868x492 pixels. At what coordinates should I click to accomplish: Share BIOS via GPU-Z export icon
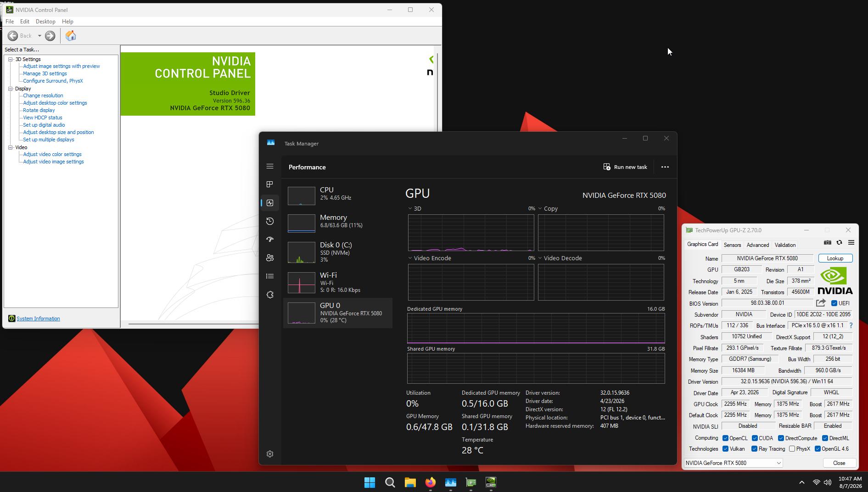pos(821,303)
